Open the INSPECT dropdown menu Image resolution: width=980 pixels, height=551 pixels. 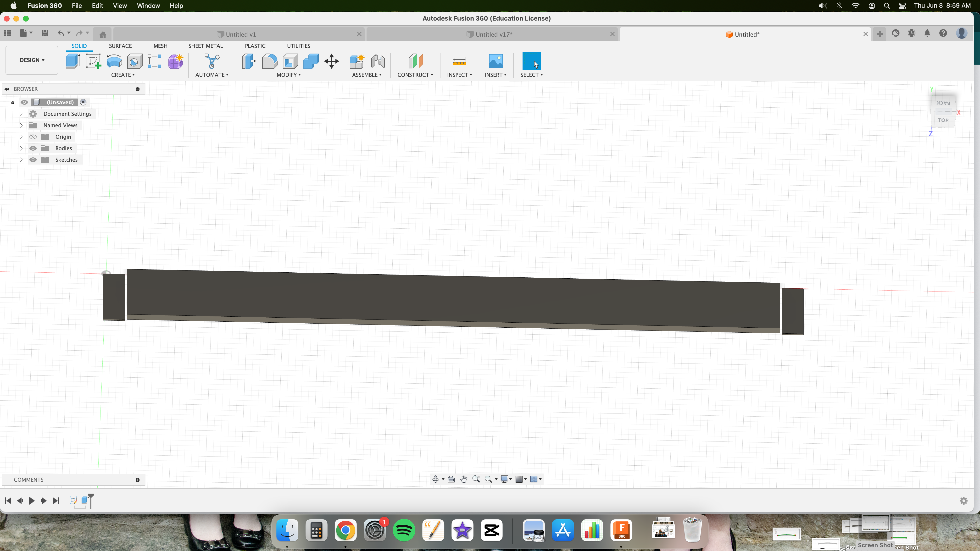[x=460, y=75]
